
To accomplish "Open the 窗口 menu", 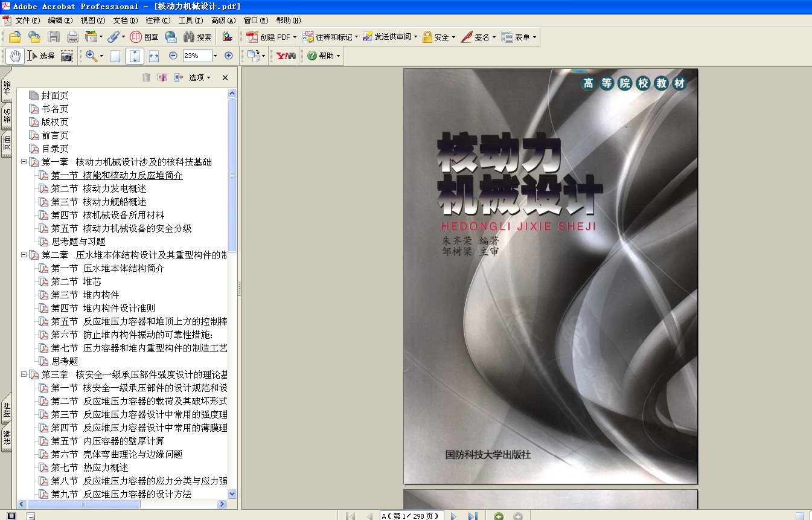I will [256, 20].
